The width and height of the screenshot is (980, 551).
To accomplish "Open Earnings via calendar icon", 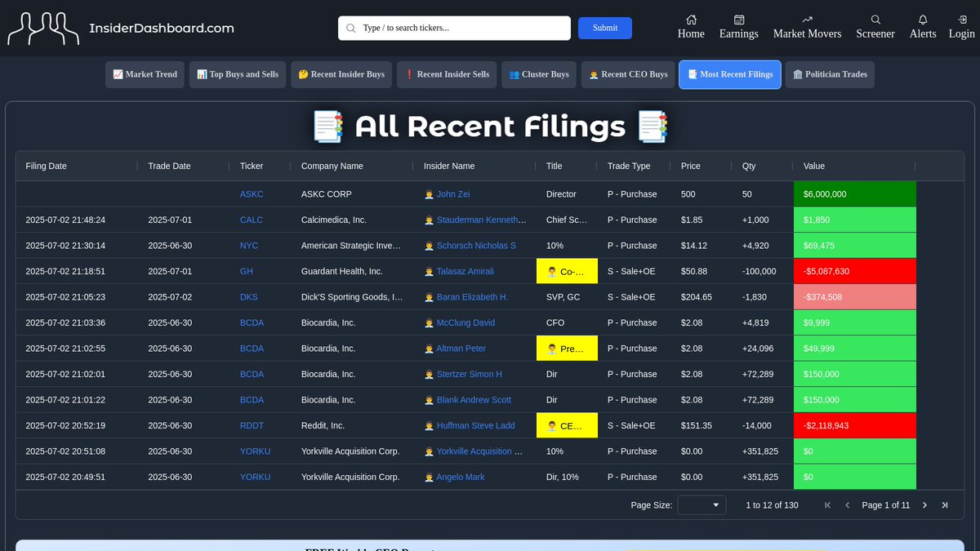I will [739, 20].
